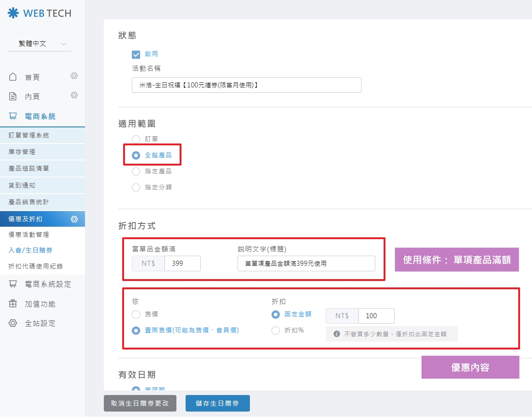The height and width of the screenshot is (418, 532).
Task: Click the 活動名稱 text input field
Action: 246,85
